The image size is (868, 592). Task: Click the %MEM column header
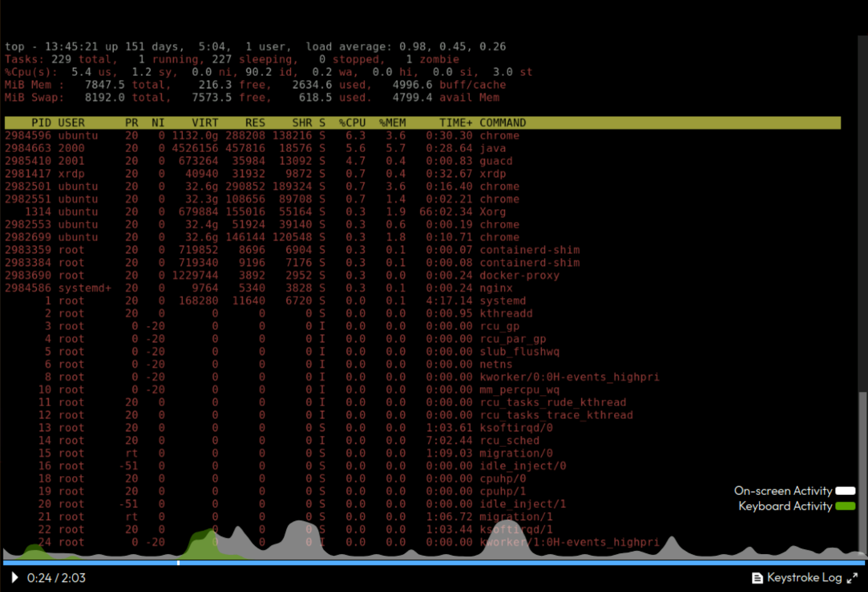[x=392, y=123]
